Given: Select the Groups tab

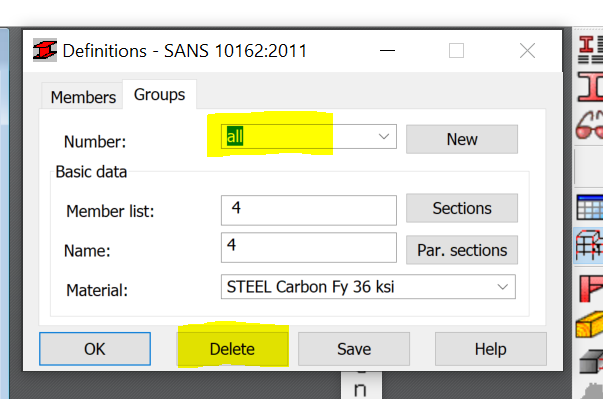Looking at the screenshot, I should pyautogui.click(x=160, y=95).
